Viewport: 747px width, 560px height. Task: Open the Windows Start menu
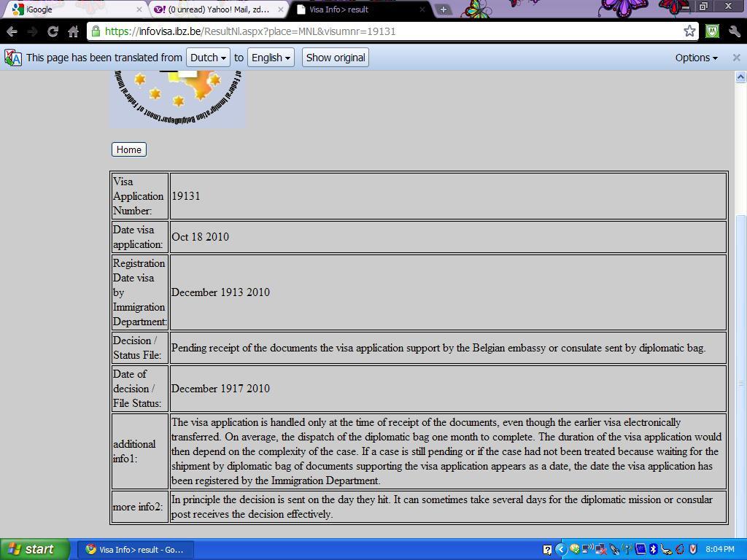click(34, 549)
